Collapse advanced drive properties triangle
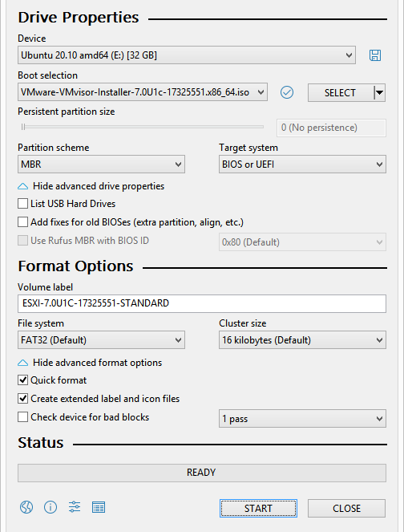Image resolution: width=404 pixels, height=532 pixels. coord(22,186)
